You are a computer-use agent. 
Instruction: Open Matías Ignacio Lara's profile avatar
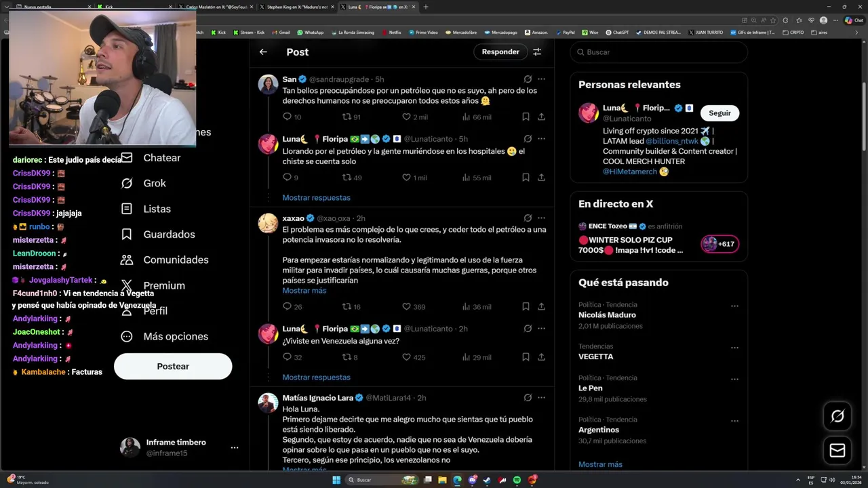coord(268,403)
